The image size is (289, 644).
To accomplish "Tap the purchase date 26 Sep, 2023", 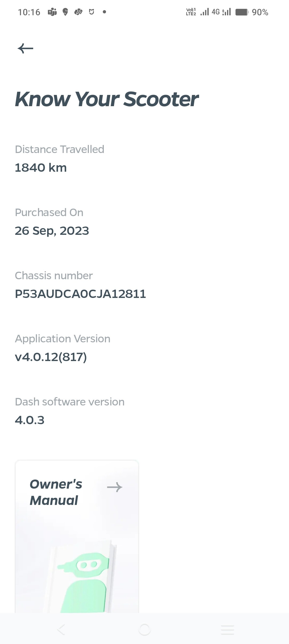I will [x=52, y=231].
